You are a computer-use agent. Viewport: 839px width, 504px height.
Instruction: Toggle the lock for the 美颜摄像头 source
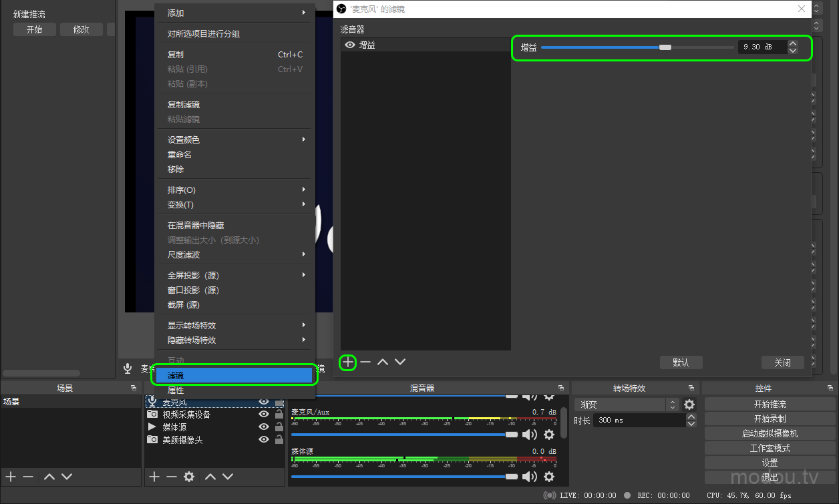[x=279, y=440]
